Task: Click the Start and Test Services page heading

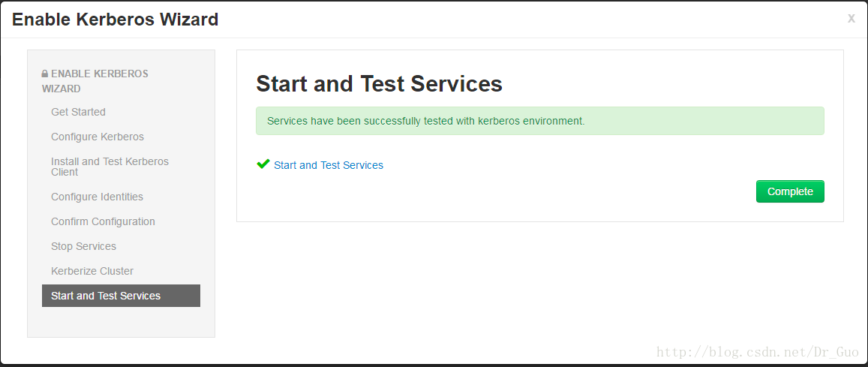Action: (379, 84)
